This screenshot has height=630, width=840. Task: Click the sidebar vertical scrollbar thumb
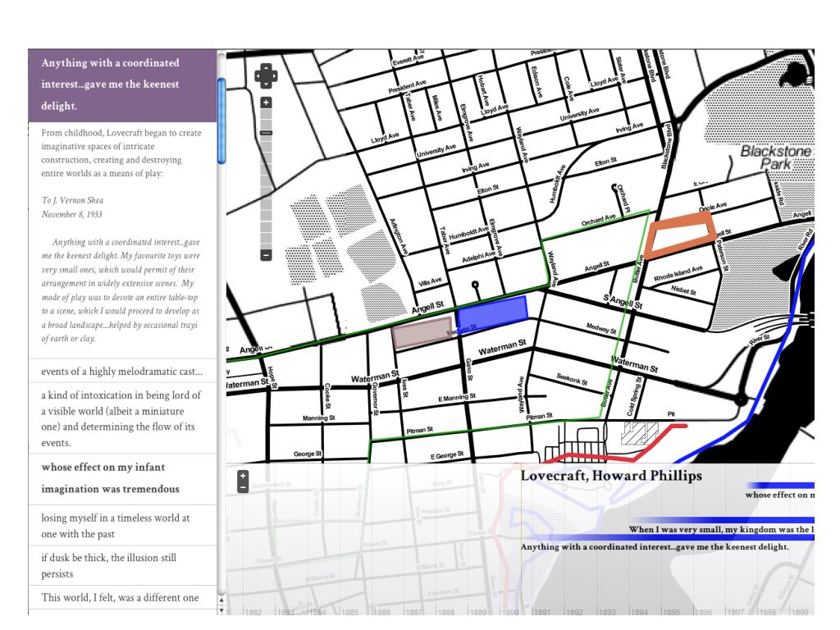[221, 121]
